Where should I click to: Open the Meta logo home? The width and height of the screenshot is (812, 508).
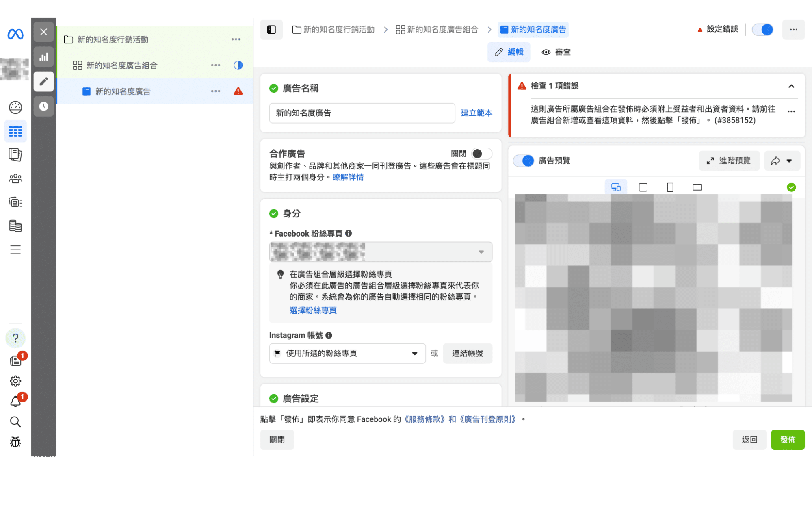[15, 34]
